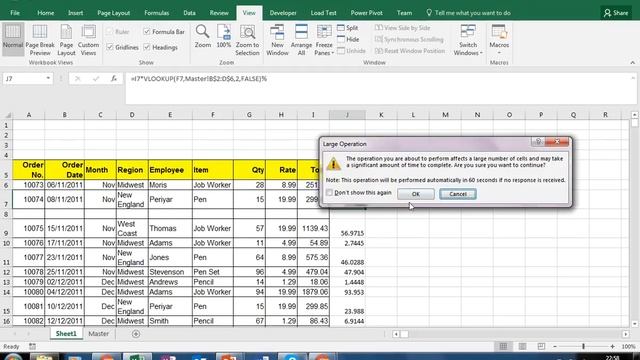This screenshot has width=640, height=360.
Task: Open a New Window
Action: [277, 40]
